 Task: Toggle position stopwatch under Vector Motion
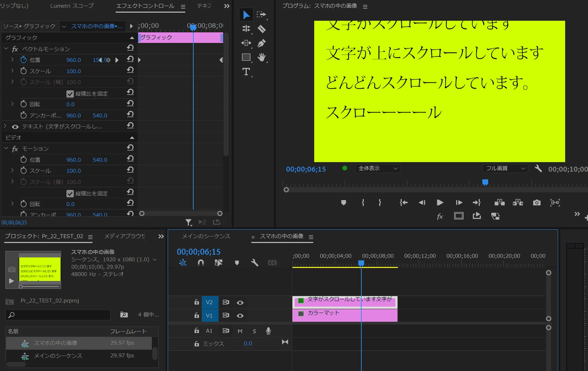[24, 60]
